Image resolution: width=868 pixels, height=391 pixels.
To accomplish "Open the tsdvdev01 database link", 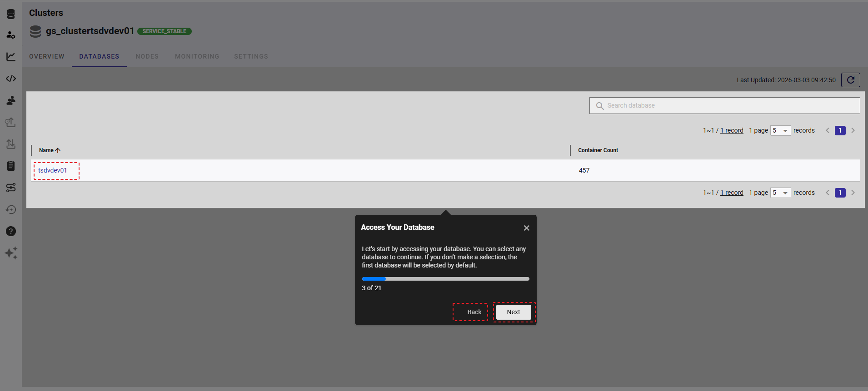I will 53,170.
